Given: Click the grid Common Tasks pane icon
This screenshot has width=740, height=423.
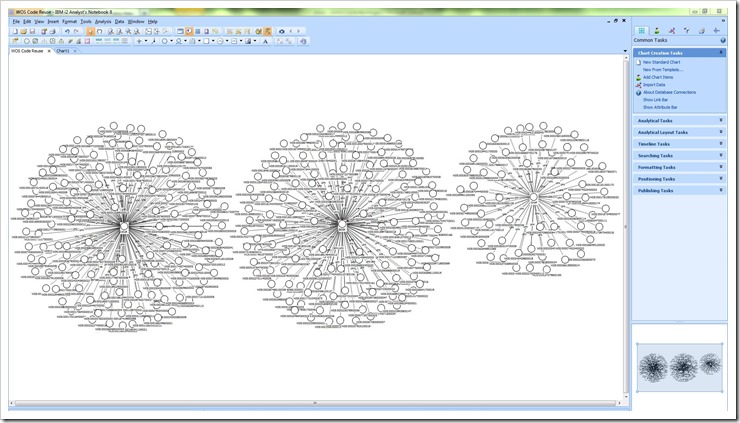Looking at the screenshot, I should click(641, 31).
